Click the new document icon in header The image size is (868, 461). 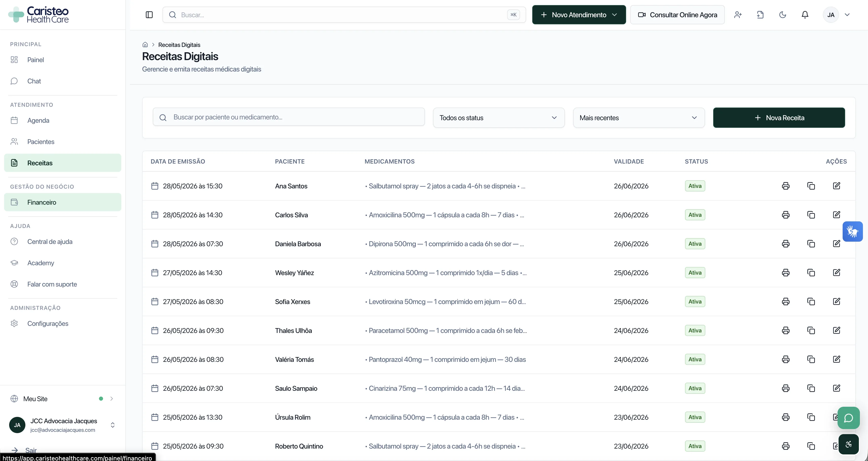pyautogui.click(x=760, y=15)
